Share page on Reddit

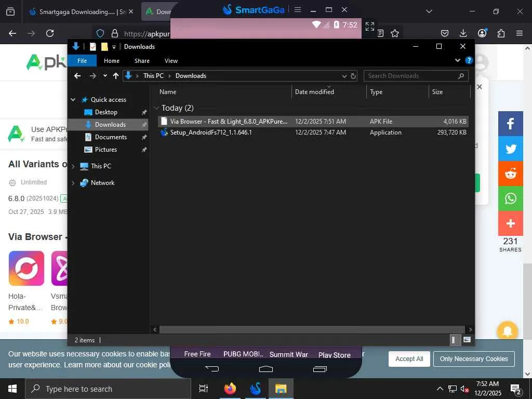[x=510, y=174]
